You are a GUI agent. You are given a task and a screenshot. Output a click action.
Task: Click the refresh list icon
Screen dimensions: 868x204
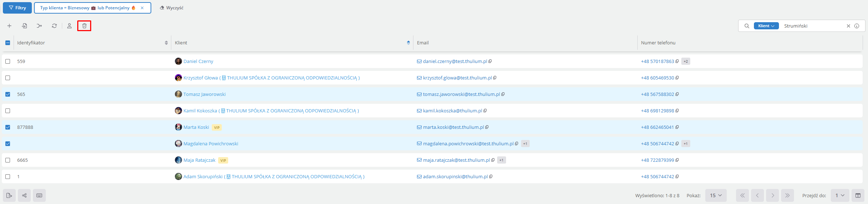tap(54, 26)
